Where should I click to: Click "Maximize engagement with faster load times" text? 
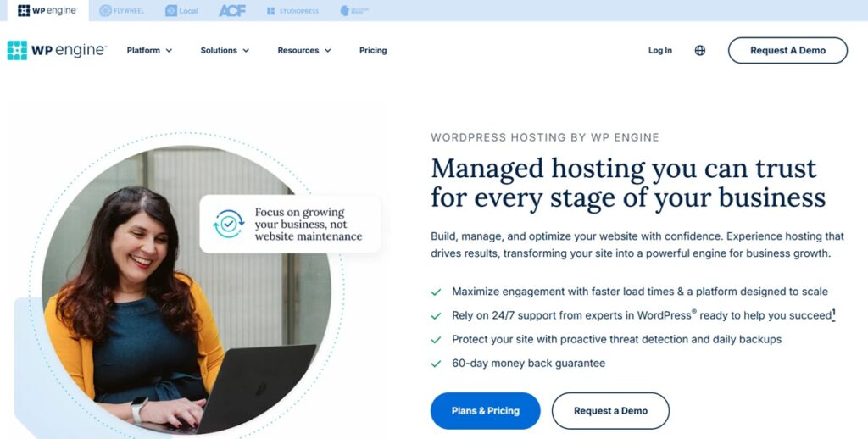640,292
